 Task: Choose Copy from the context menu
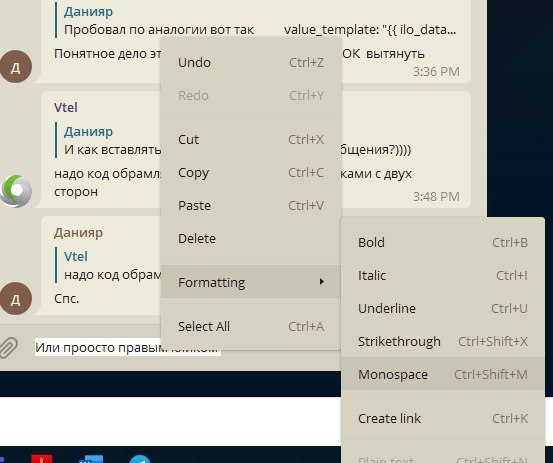pyautogui.click(x=251, y=172)
